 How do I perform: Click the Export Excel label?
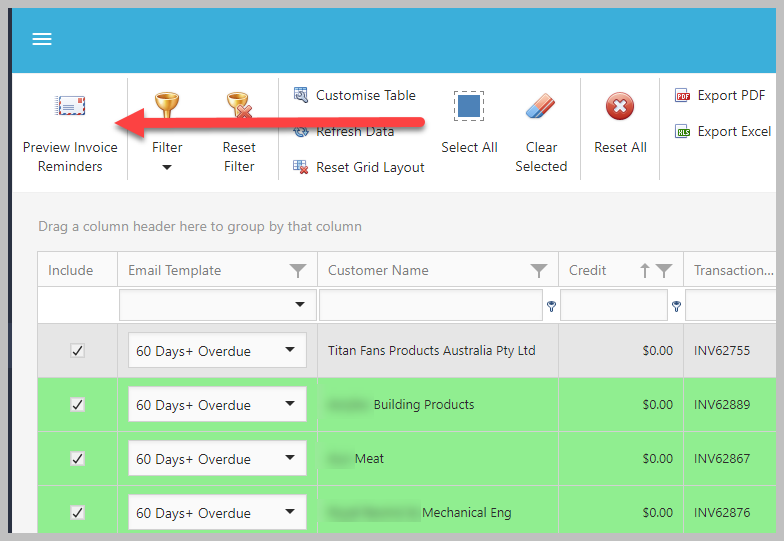(734, 132)
